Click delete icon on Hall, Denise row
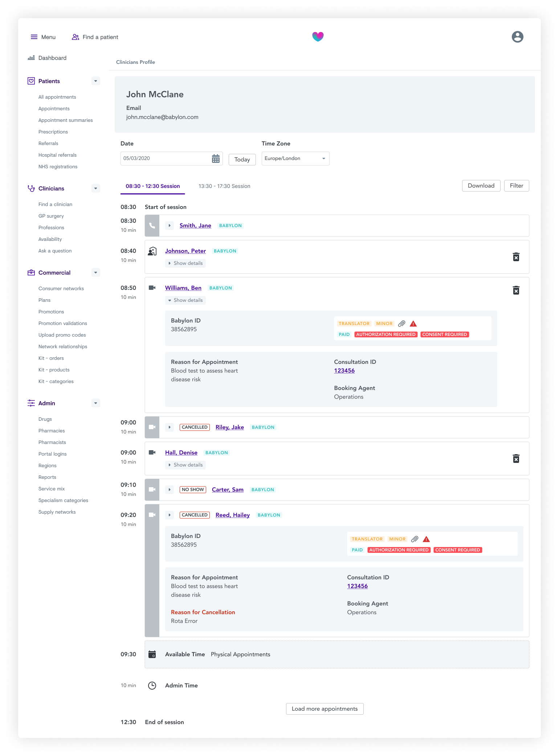This screenshot has height=756, width=559. point(516,459)
